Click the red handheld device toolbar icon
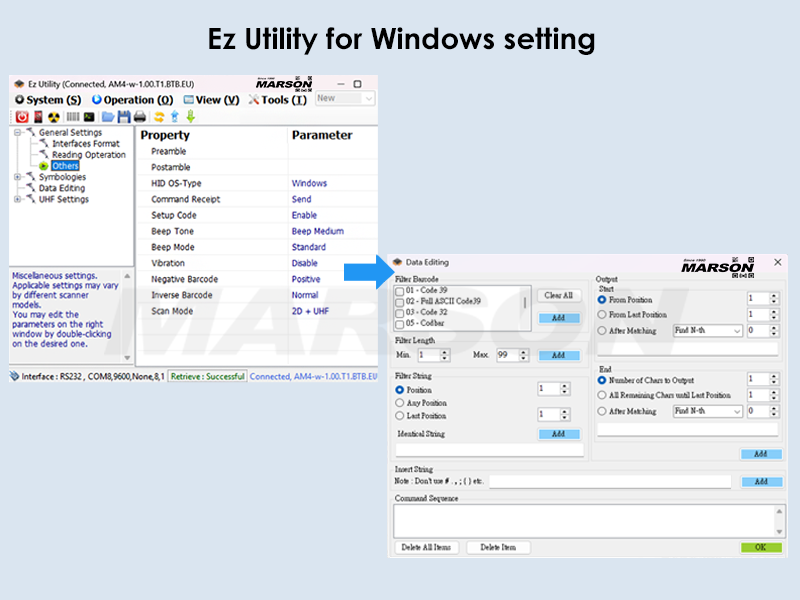Viewport: 800px width, 600px height. pyautogui.click(x=38, y=117)
